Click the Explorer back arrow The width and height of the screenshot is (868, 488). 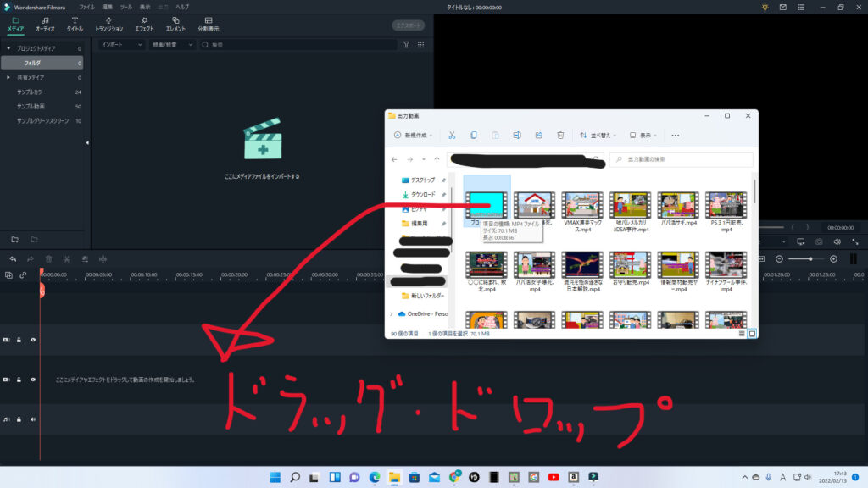(x=394, y=159)
